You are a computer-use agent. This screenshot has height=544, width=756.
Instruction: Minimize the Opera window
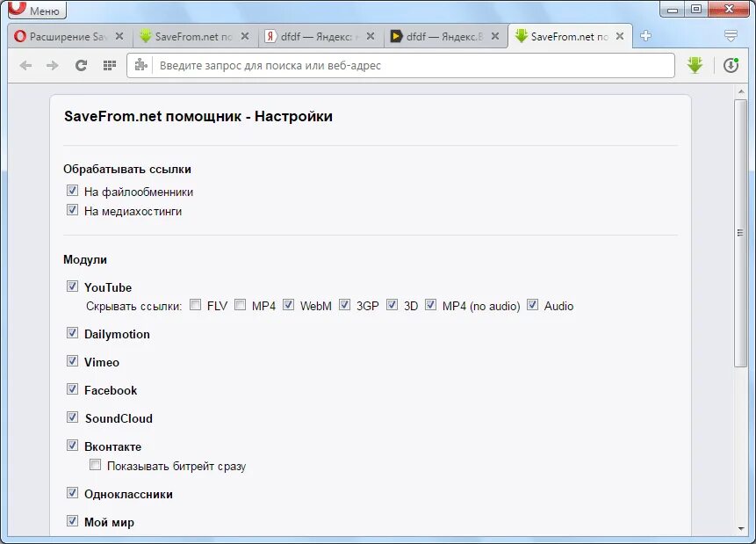673,9
